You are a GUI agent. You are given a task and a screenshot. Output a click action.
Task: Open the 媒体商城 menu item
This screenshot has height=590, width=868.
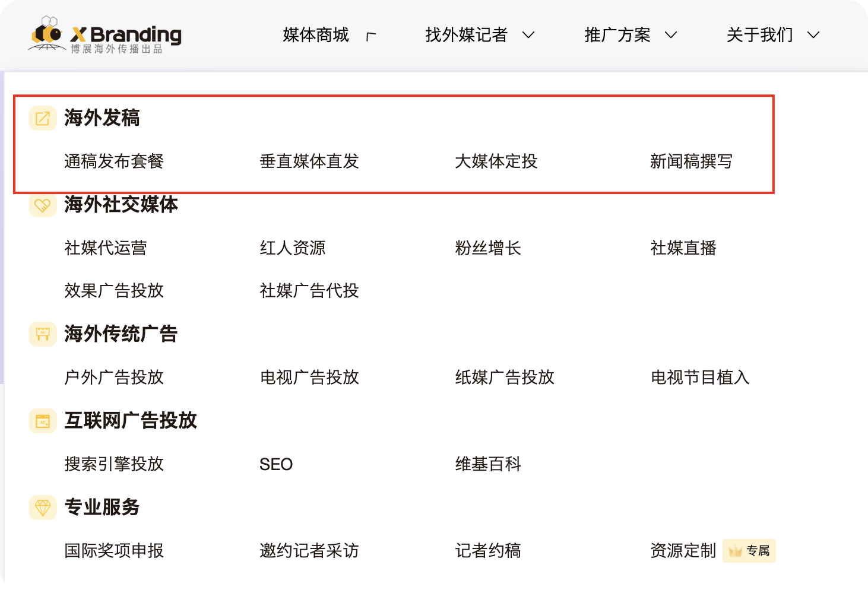click(x=316, y=36)
